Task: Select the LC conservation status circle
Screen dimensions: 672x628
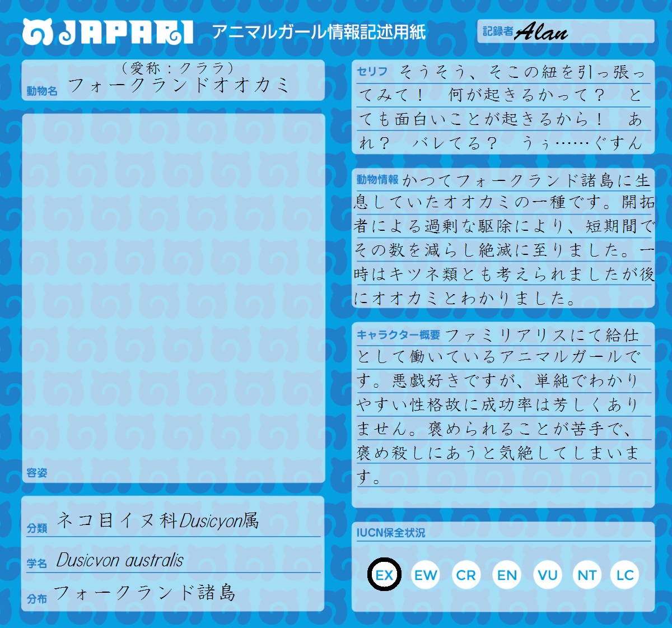Action: pos(624,575)
